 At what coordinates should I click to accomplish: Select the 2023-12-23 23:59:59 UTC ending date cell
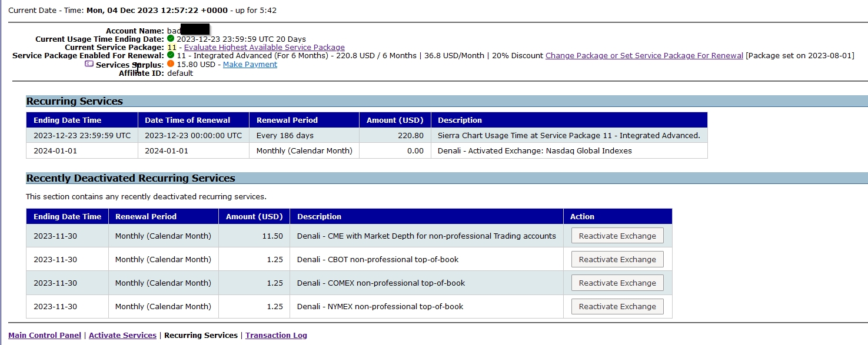tap(82, 135)
